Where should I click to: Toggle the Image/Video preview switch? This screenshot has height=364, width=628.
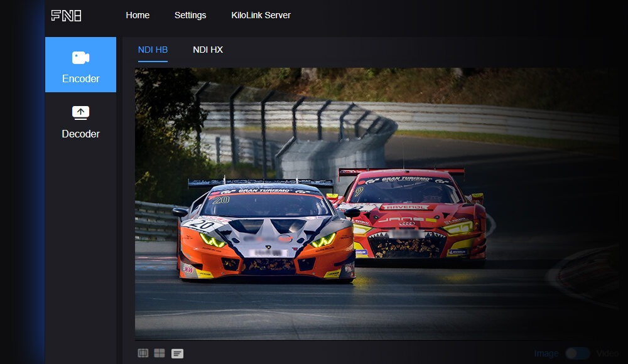[x=577, y=353]
